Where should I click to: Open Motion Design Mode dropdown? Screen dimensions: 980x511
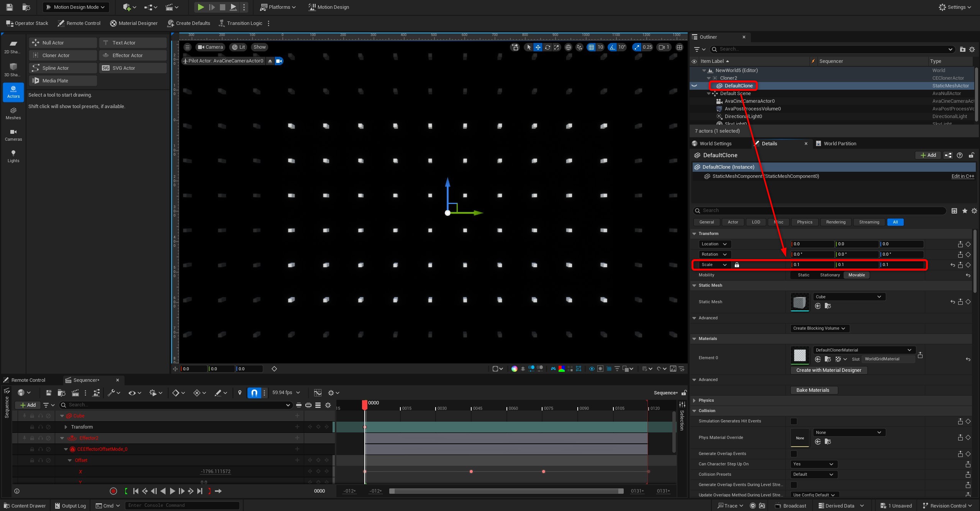[x=76, y=7]
